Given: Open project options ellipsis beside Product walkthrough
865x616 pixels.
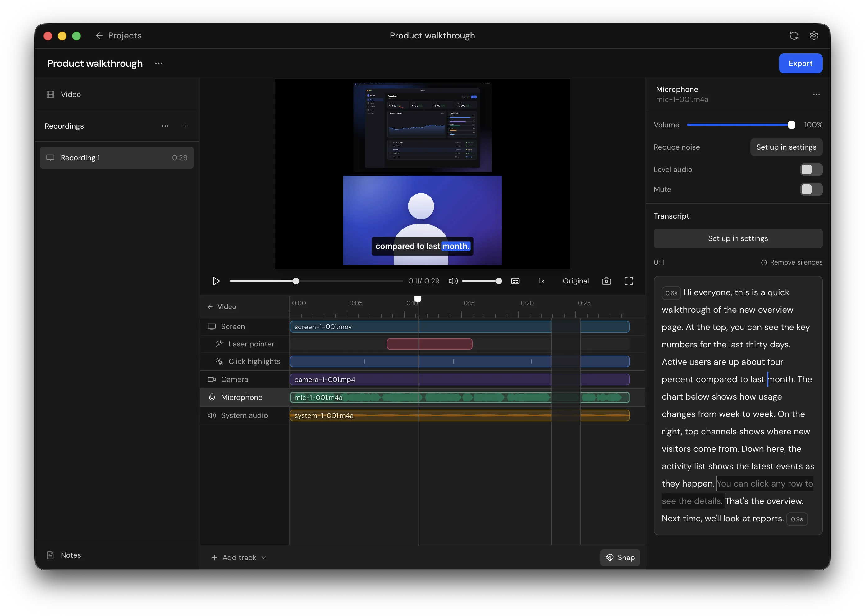Looking at the screenshot, I should [x=159, y=63].
